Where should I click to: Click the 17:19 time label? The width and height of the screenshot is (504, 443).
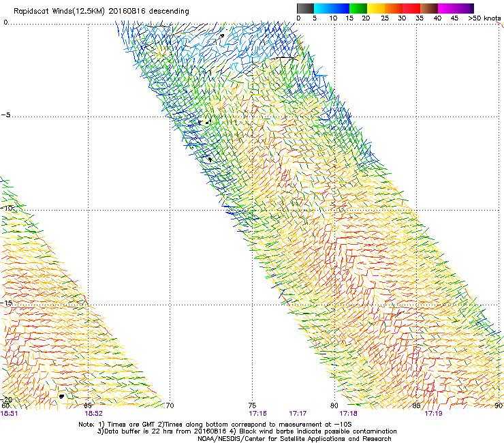(x=433, y=414)
